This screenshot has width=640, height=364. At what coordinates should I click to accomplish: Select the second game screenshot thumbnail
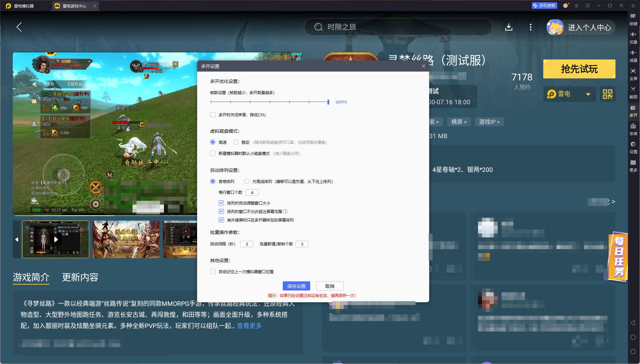[126, 239]
